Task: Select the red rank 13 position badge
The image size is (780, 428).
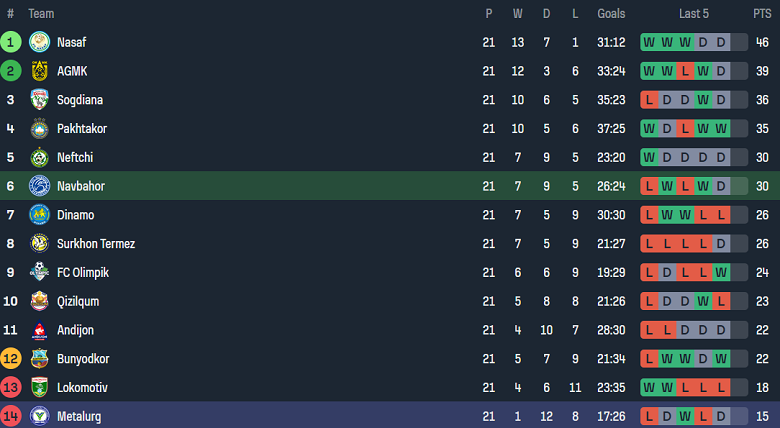Action: (x=10, y=387)
